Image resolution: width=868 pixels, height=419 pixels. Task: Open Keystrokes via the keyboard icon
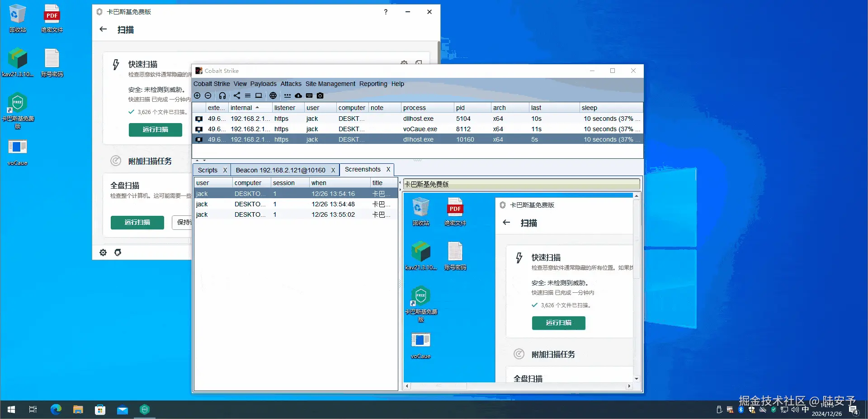[309, 95]
